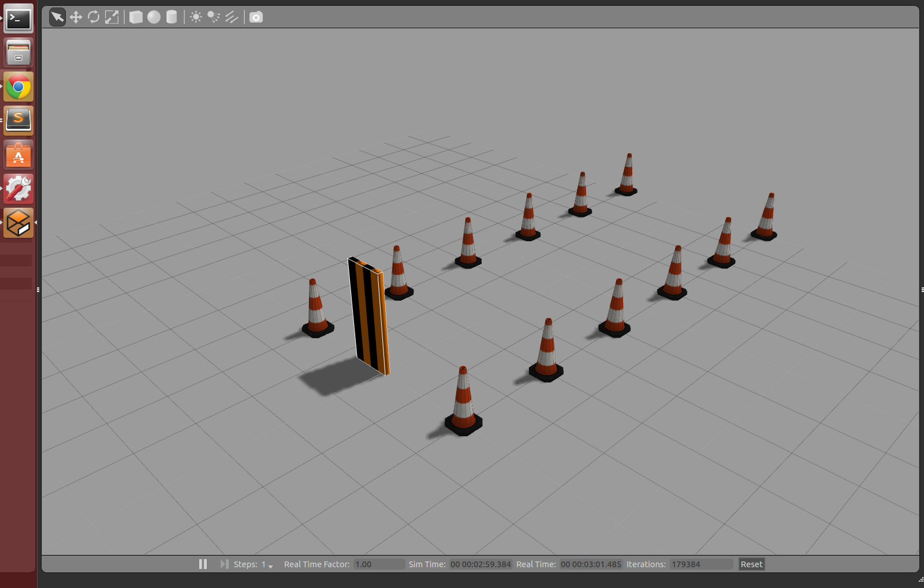Viewport: 924px width, 588px height.
Task: Insert a box shape
Action: pyautogui.click(x=136, y=17)
